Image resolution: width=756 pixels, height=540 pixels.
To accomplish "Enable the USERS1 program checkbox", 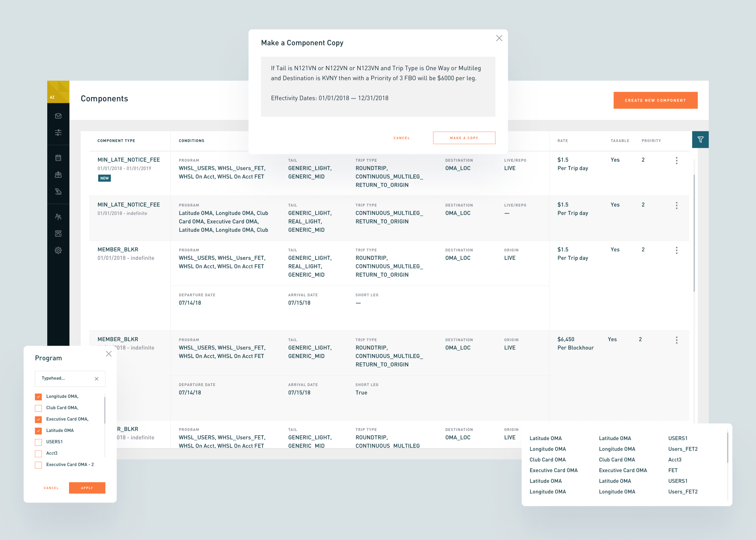I will pos(38,442).
